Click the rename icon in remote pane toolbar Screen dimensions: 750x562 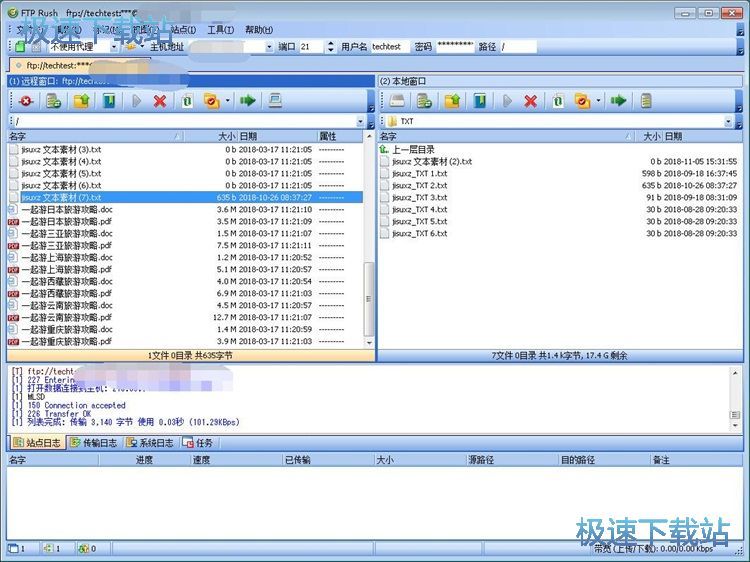coord(187,101)
